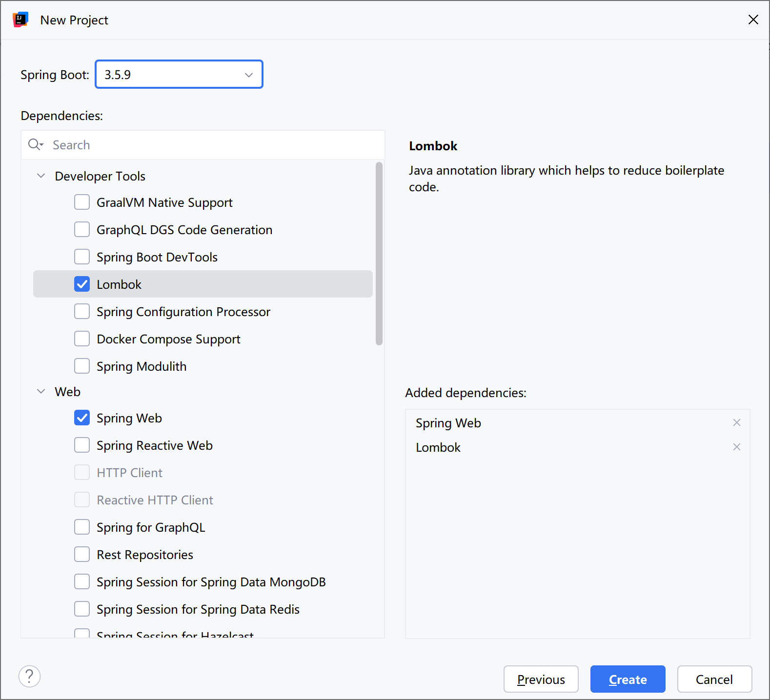Image resolution: width=770 pixels, height=700 pixels.
Task: Click the dependencies list scrollbar
Action: click(x=379, y=254)
